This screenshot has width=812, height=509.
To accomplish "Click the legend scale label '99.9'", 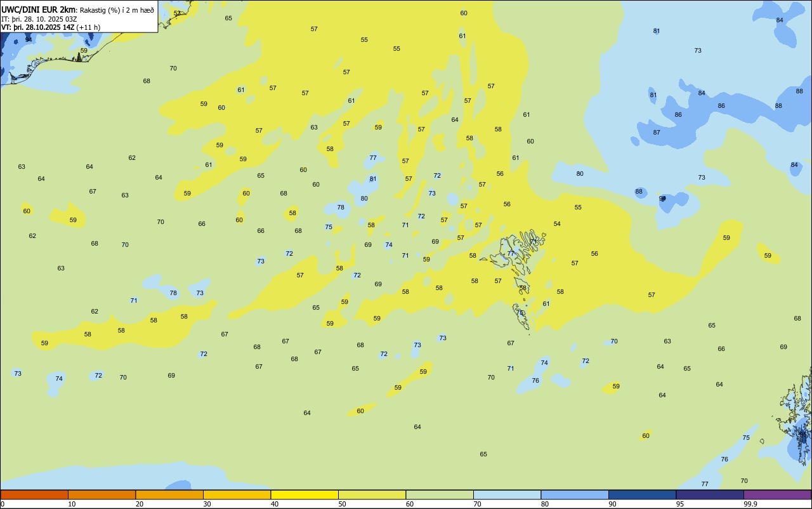I will (750, 504).
